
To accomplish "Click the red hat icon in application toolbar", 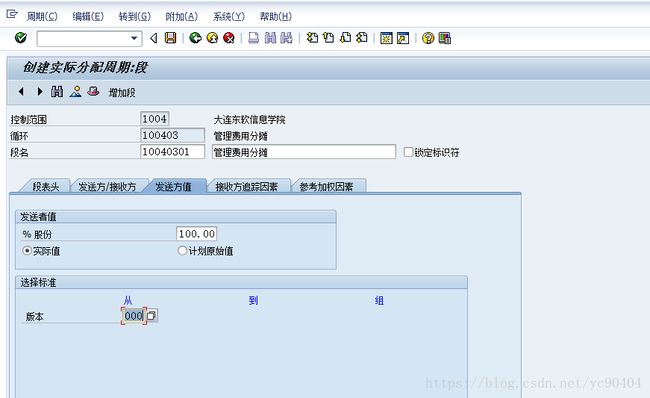I will click(93, 91).
